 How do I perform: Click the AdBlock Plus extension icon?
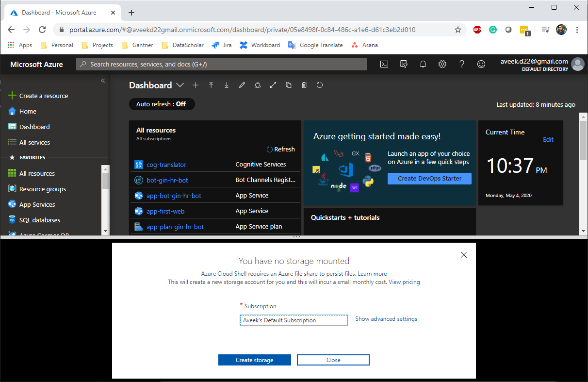click(x=477, y=30)
